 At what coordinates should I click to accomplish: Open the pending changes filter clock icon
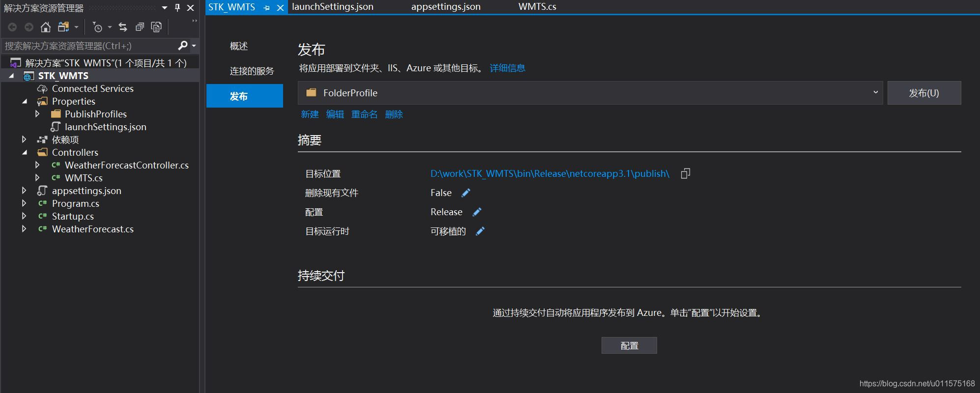pyautogui.click(x=98, y=27)
